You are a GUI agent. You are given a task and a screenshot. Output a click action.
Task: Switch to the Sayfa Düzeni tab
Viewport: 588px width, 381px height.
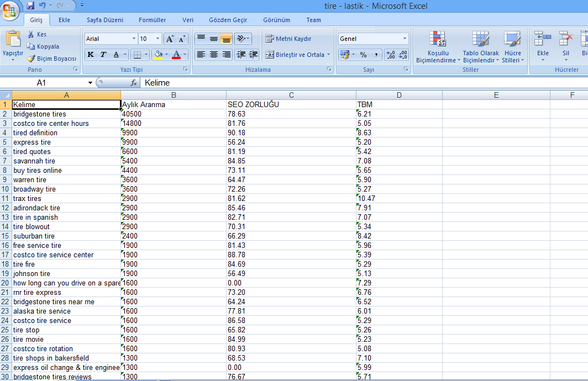coord(105,20)
